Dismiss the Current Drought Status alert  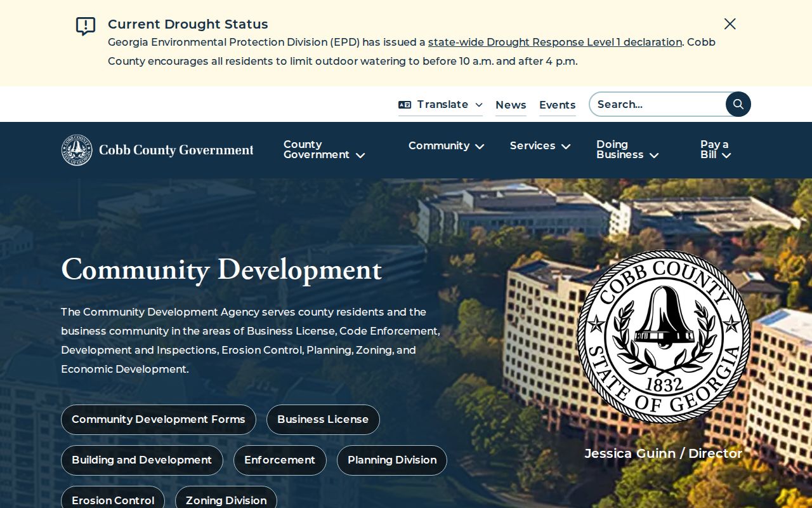[x=730, y=24]
